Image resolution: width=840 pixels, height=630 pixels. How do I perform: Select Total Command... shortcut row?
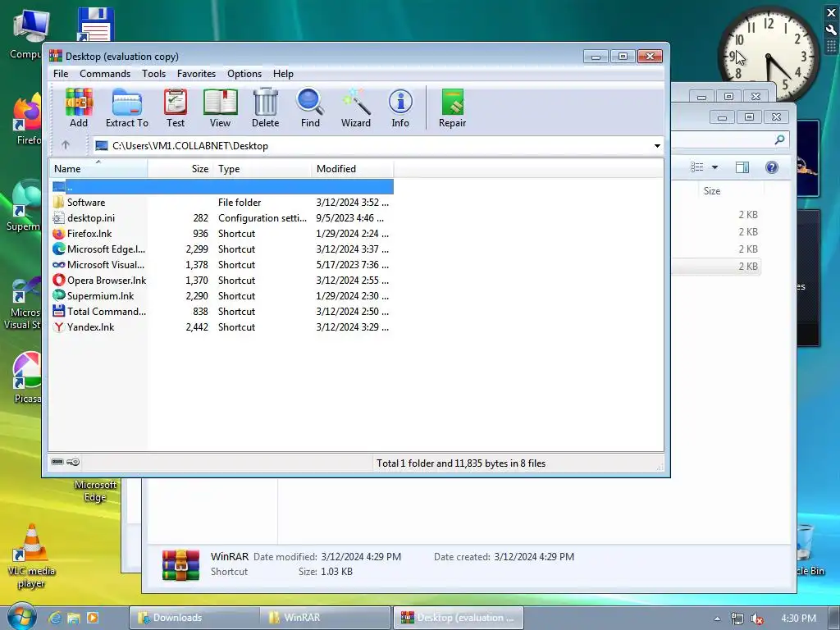(222, 311)
